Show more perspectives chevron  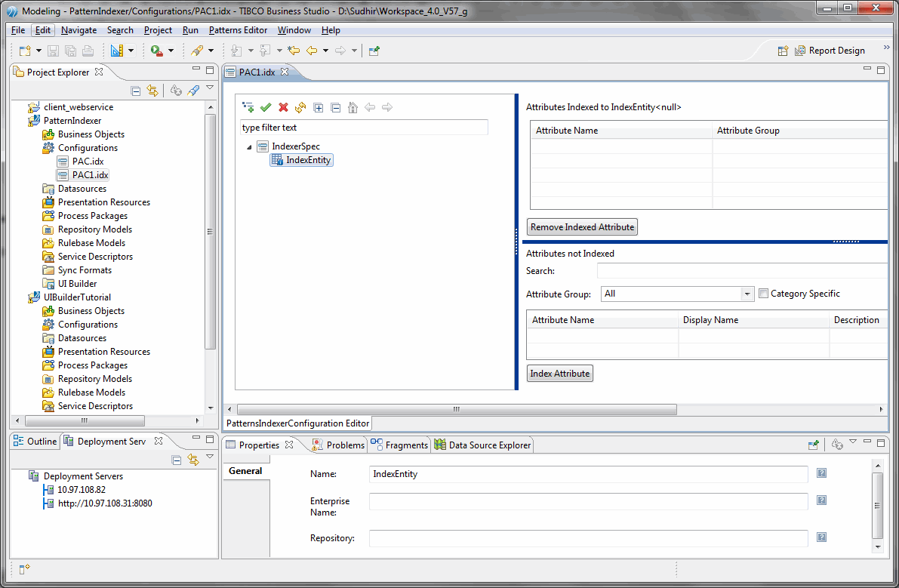click(x=886, y=48)
